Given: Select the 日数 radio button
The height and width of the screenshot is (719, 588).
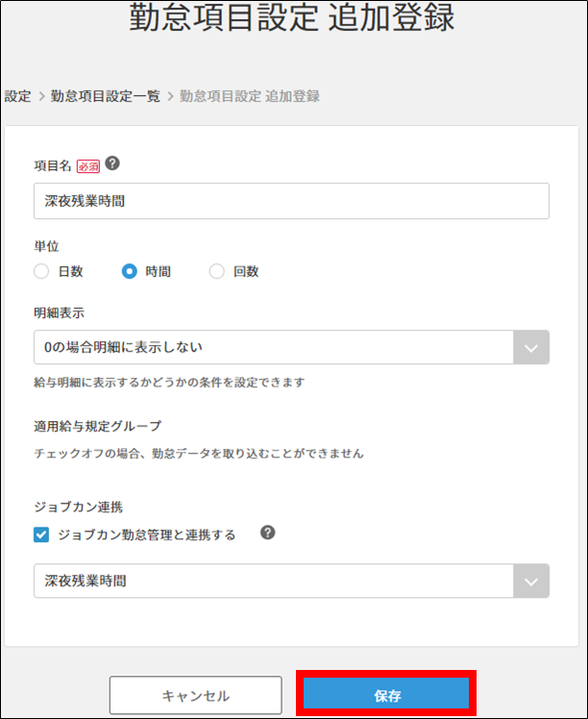Looking at the screenshot, I should [x=41, y=272].
